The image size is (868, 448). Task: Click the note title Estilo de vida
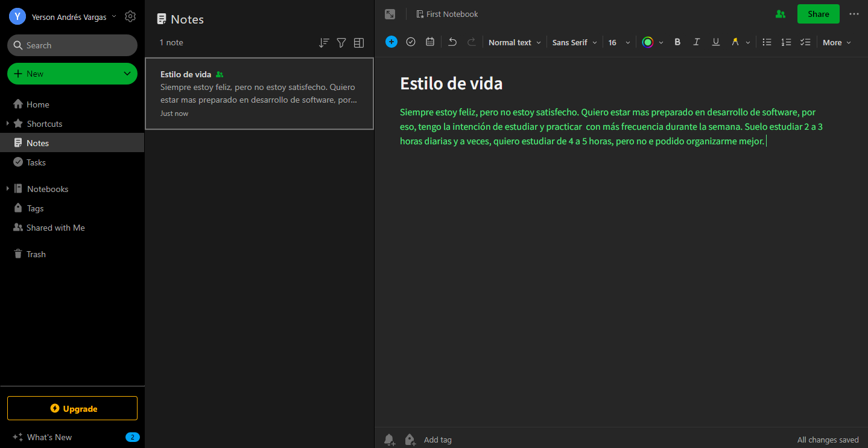451,83
